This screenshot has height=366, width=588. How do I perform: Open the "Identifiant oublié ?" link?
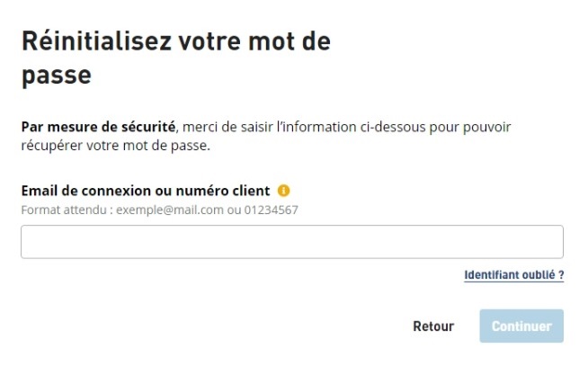[513, 274]
